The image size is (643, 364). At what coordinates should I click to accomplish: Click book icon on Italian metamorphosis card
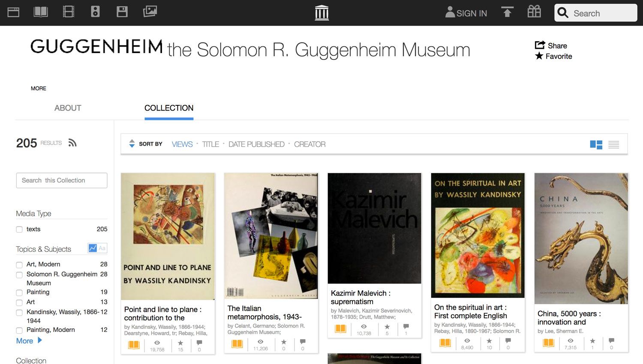[x=237, y=343]
